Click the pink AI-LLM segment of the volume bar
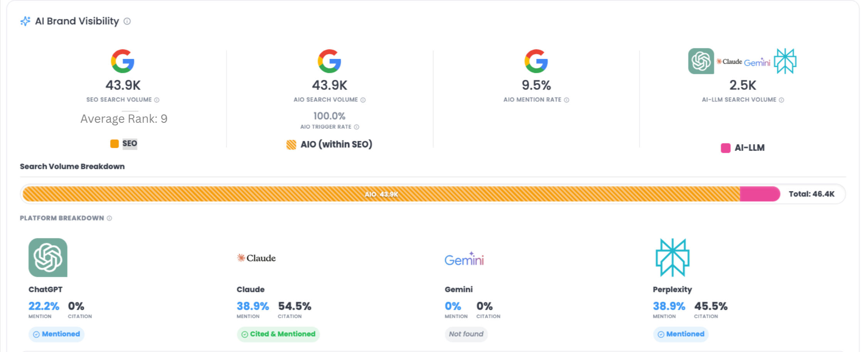 759,194
